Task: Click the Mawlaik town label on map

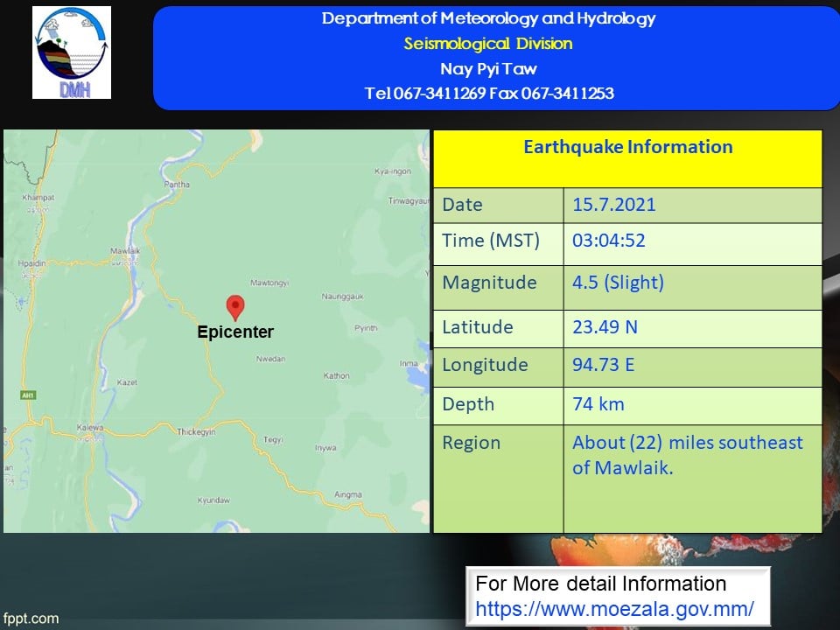Action: [125, 251]
